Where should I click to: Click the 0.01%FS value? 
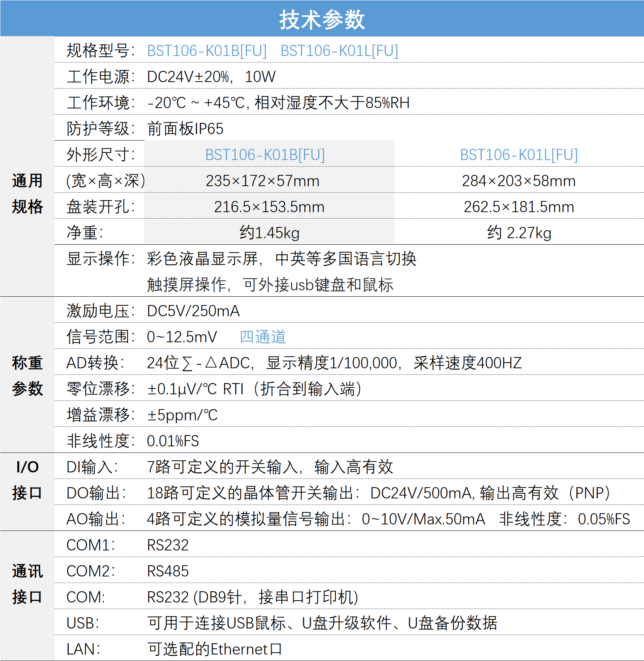pyautogui.click(x=173, y=441)
